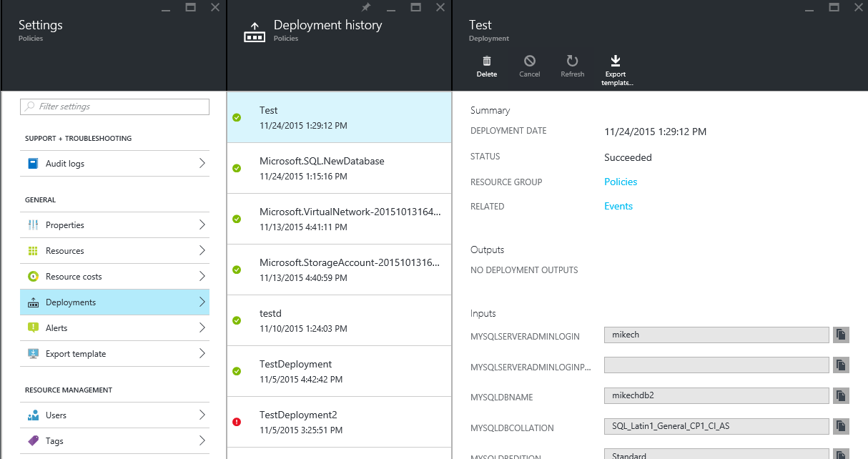Click the search magnifier in Filter settings

tap(29, 107)
